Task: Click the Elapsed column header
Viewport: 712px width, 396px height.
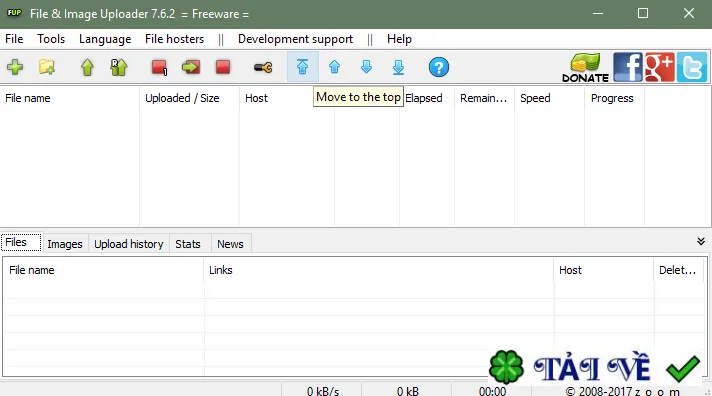Action: pos(427,98)
